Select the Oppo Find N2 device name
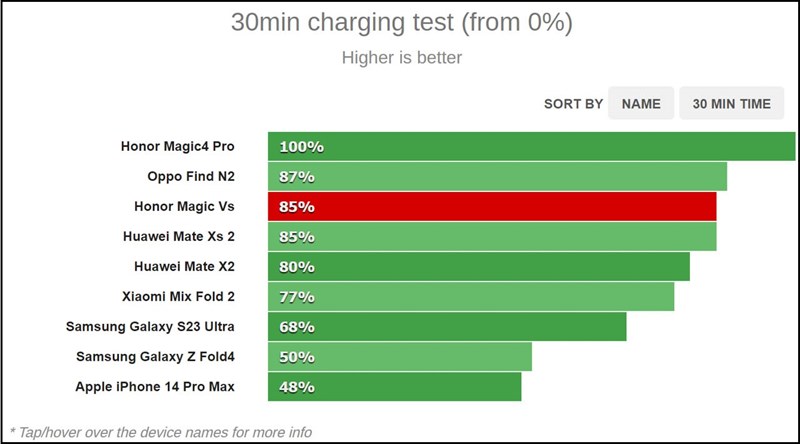 click(191, 177)
